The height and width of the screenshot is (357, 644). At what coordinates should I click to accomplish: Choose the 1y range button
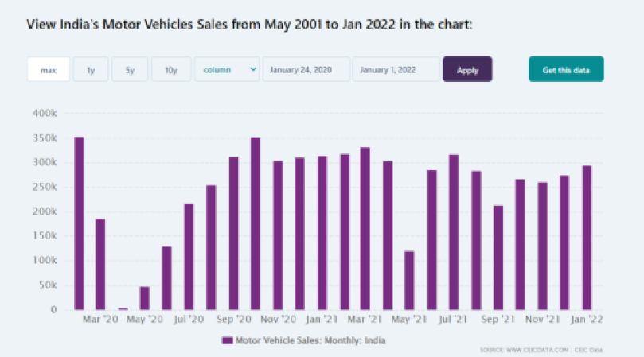coord(91,69)
